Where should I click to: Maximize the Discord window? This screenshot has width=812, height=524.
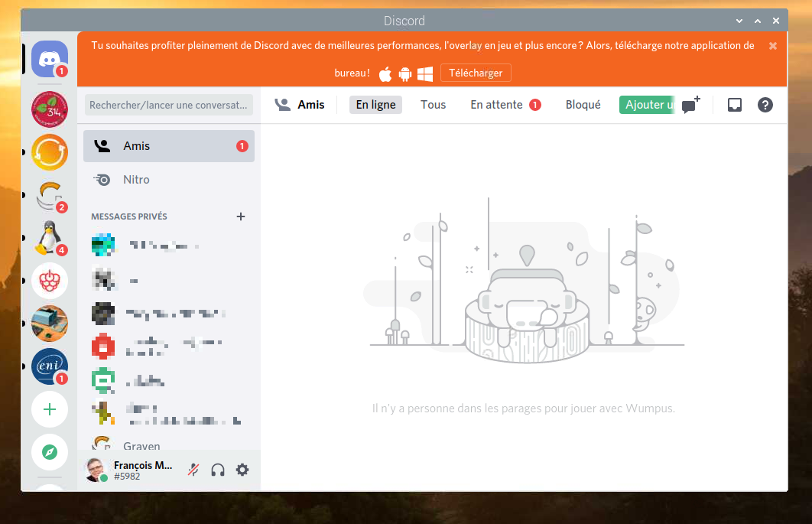click(x=757, y=21)
